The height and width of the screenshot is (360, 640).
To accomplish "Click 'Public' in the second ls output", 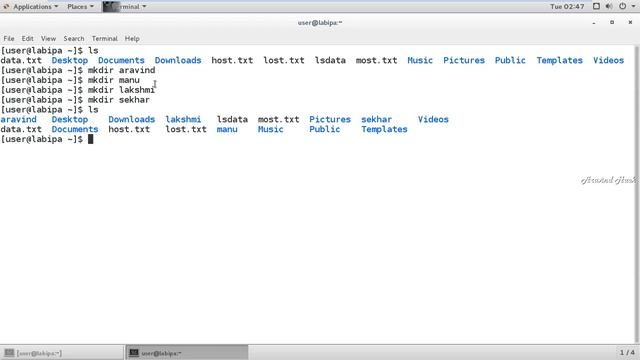I will tap(324, 129).
